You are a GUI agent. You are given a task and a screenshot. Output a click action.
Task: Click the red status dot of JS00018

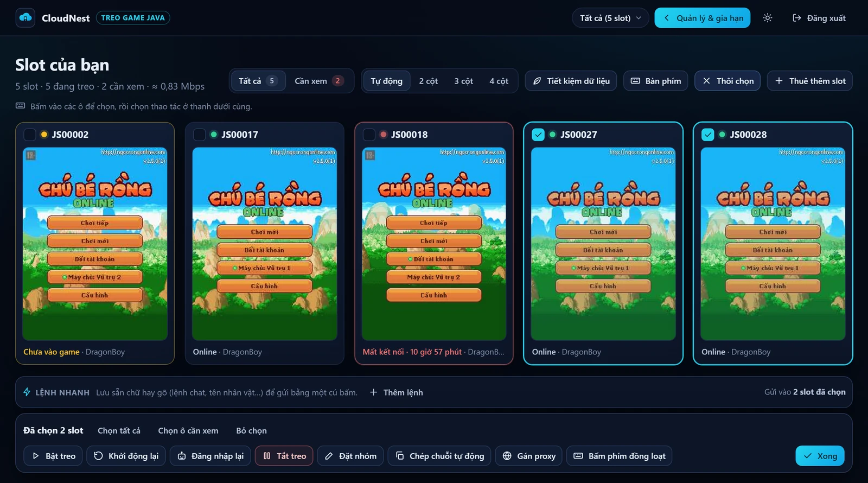coord(383,135)
